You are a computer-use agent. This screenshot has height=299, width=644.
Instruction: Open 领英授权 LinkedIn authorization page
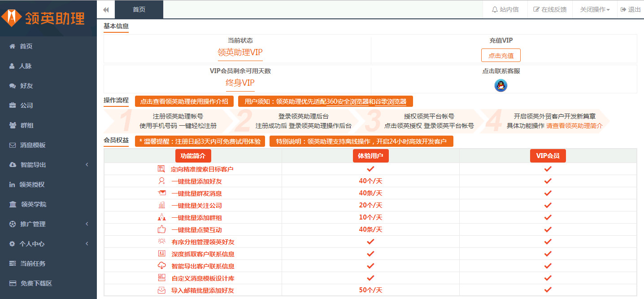[x=32, y=185]
